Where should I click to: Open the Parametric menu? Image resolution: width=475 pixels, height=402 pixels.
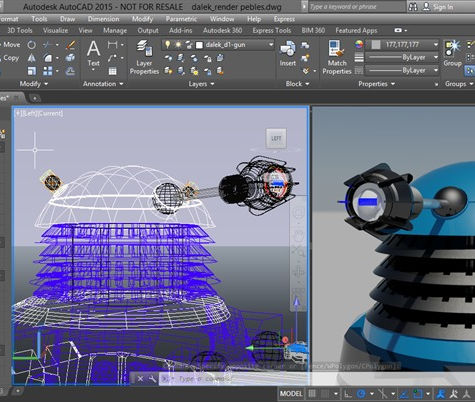coord(181,19)
